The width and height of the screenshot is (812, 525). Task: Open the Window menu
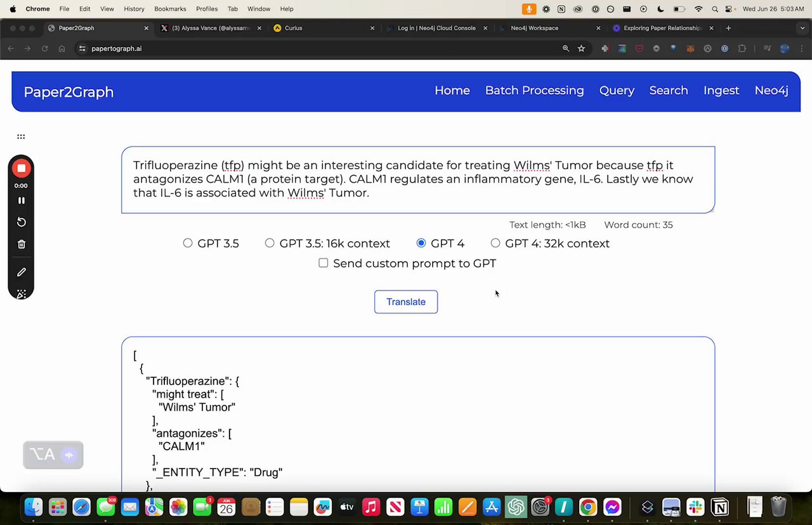pos(258,9)
